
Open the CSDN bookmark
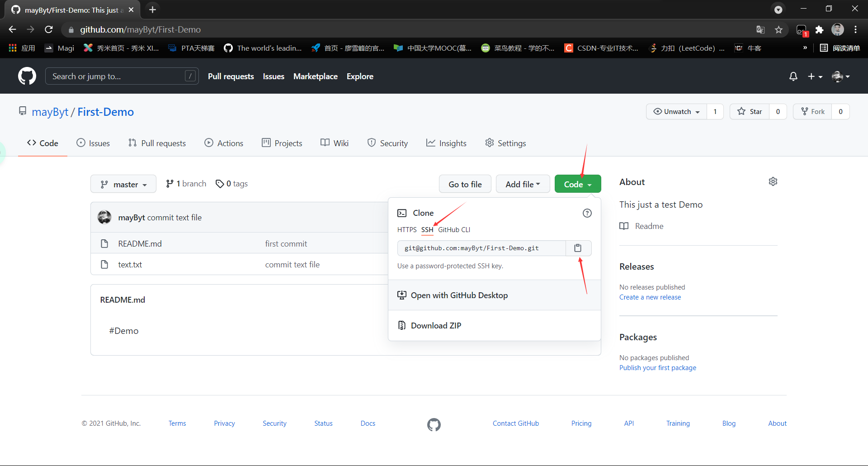coord(601,48)
